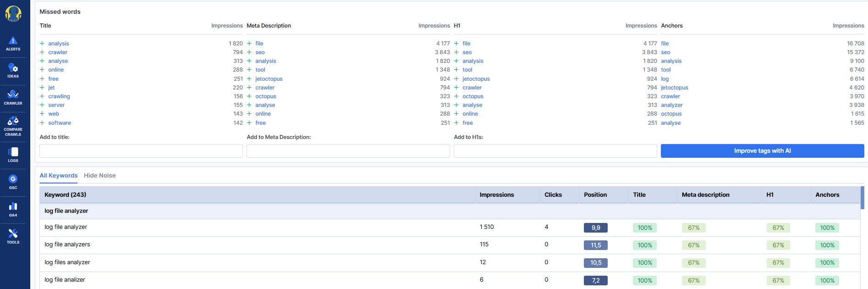Add 'analysis' to title using plus icon
868x289 pixels.
coord(42,44)
